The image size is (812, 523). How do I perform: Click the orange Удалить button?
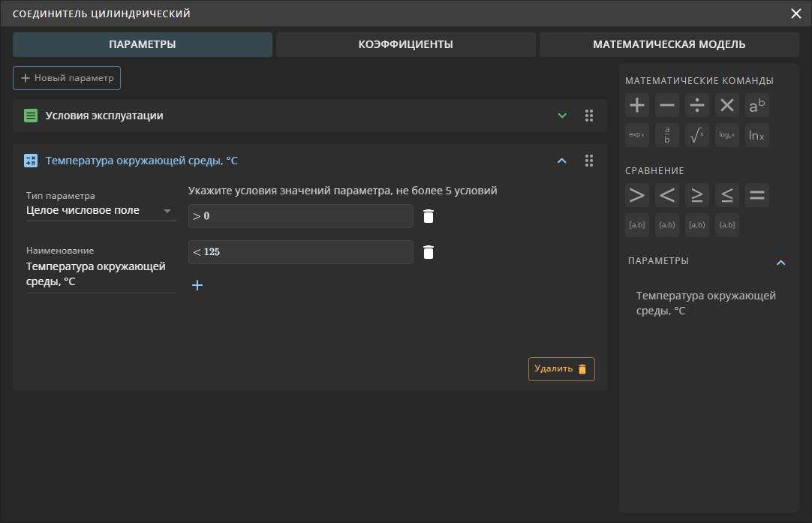561,368
